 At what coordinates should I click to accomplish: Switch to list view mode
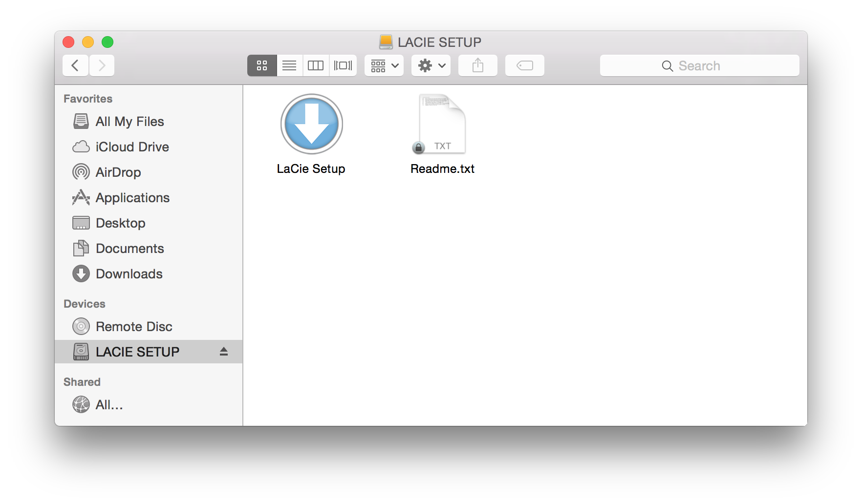point(289,65)
